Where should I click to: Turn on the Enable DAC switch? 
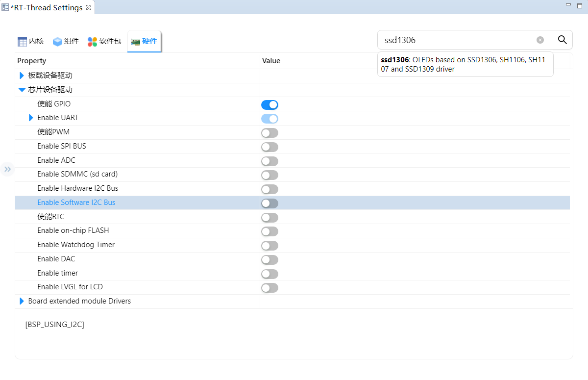point(269,260)
